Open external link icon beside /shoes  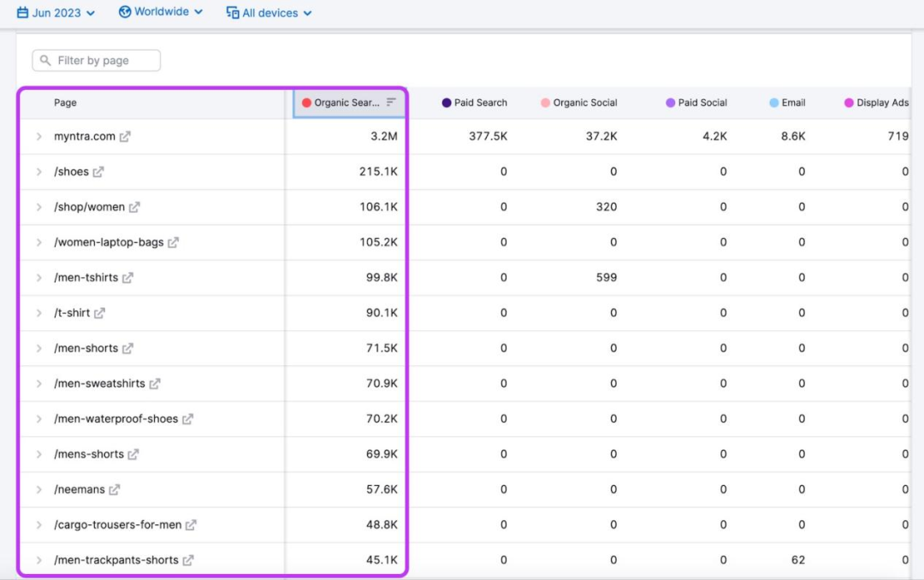pos(98,172)
